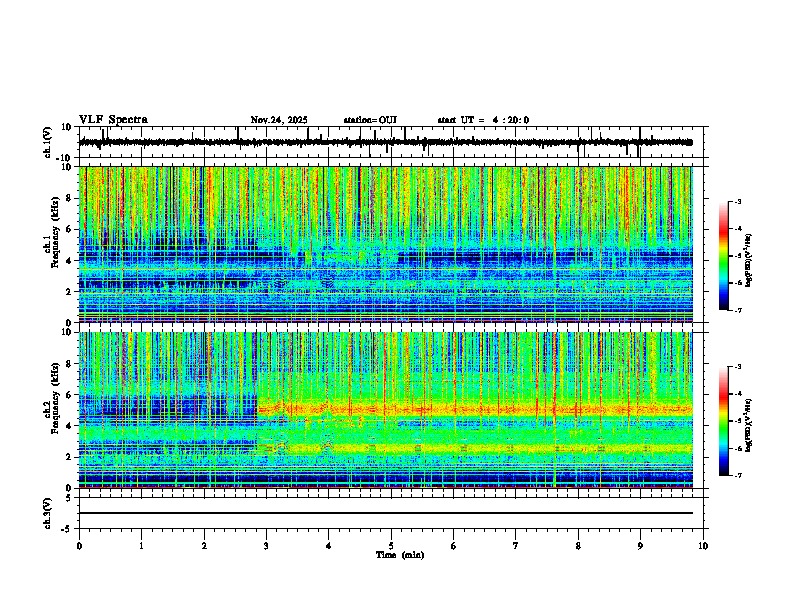Select the date text 'Nov.24, 2025'
Screen dimensions: 792x612
coord(279,120)
